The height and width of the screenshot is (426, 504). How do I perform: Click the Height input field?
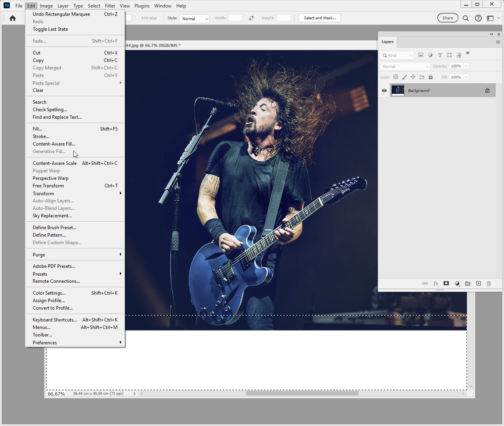click(x=284, y=18)
